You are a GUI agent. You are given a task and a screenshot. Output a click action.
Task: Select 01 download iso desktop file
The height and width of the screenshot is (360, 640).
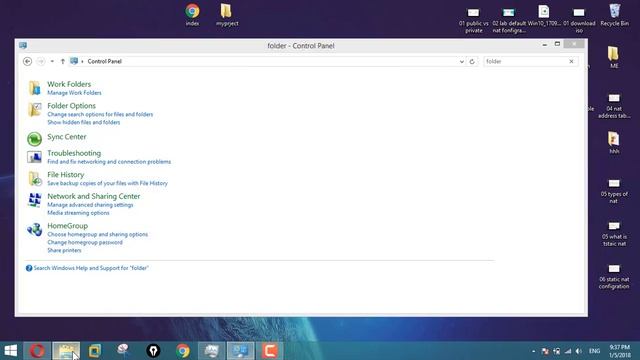(579, 20)
